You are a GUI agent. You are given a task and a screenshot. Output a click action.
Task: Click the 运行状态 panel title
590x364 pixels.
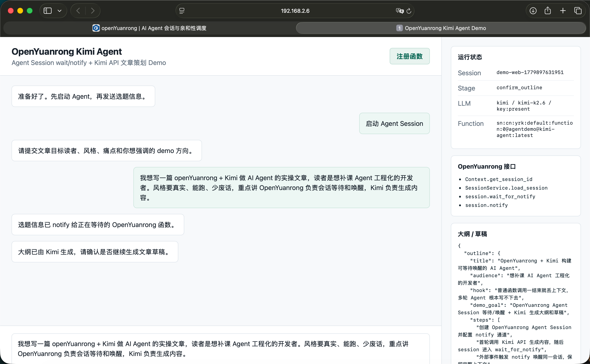coord(470,57)
